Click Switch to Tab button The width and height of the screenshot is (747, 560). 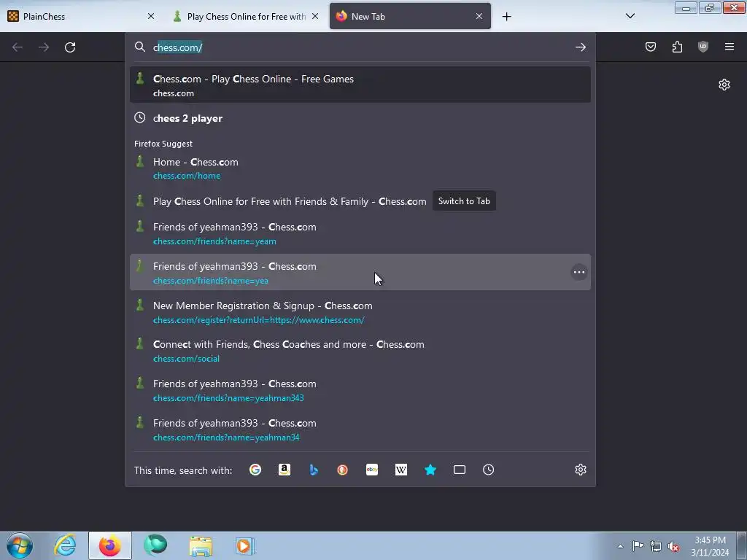coord(464,201)
